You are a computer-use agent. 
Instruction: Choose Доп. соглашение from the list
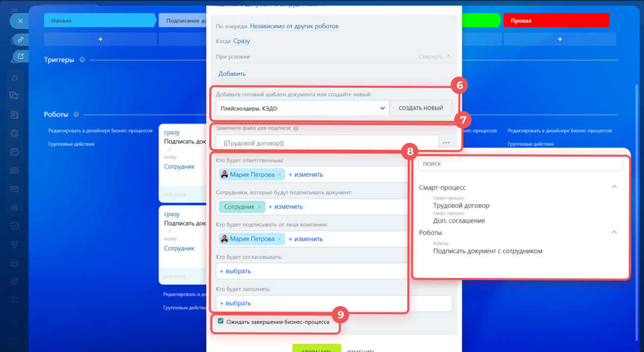(459, 221)
